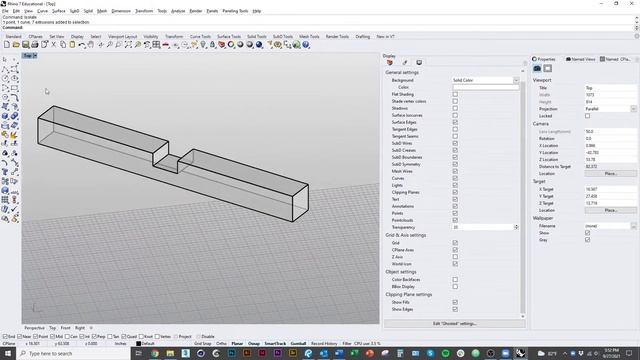Open the Curve menu
This screenshot has width=640, height=360.
[42, 11]
